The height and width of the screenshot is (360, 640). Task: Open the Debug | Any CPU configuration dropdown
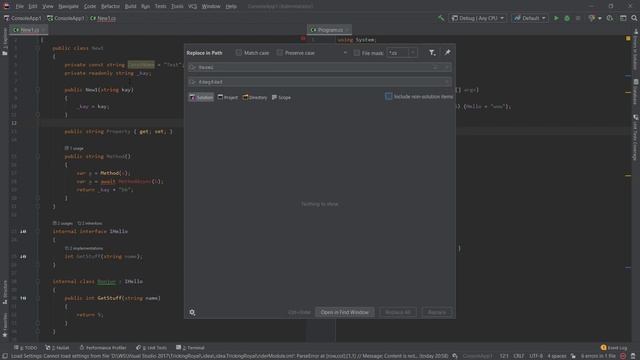tap(478, 18)
